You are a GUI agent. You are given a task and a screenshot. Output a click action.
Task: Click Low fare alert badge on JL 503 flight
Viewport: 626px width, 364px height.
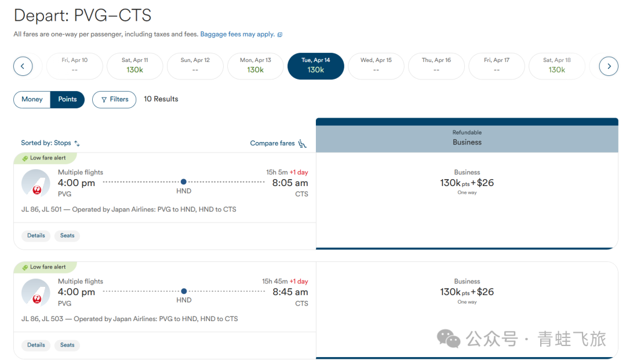(x=45, y=267)
